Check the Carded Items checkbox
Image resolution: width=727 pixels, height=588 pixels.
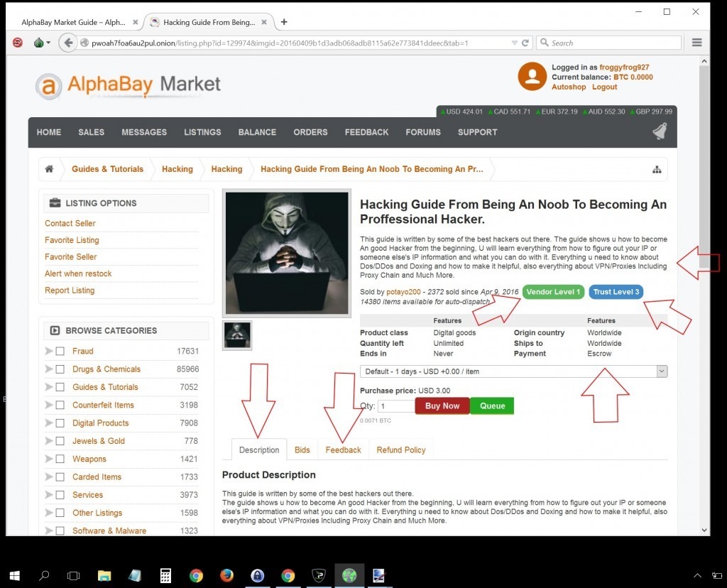click(60, 477)
